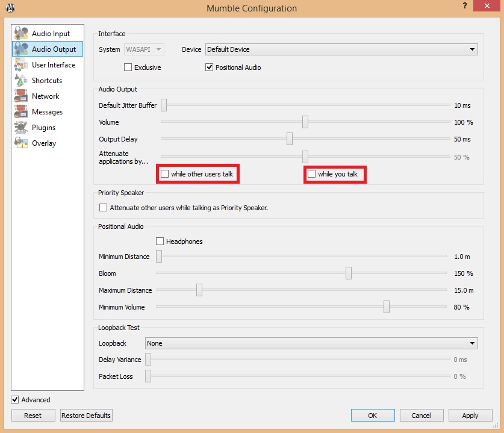The height and width of the screenshot is (433, 504).
Task: Click the Apply button
Action: click(470, 416)
